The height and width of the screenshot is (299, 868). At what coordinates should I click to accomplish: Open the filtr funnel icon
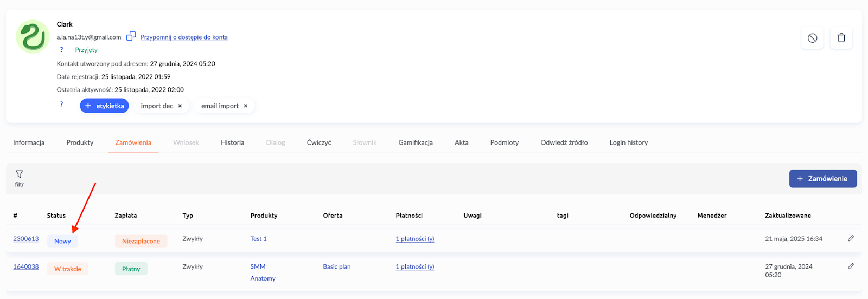pos(20,174)
